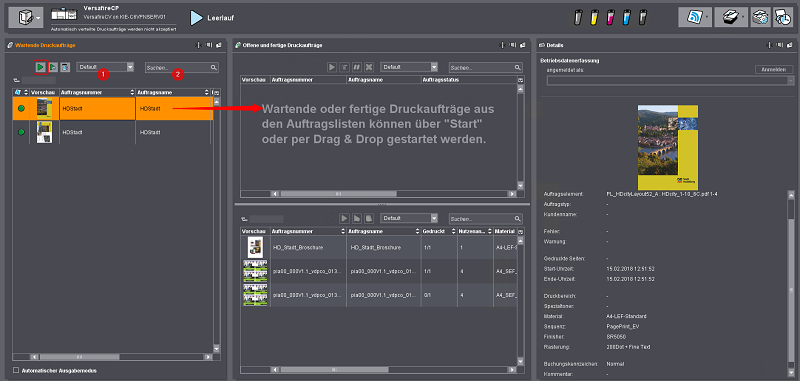Open Default dropdown in Offene und fertige Druckaufträge
Screen dimensions: 800x381
coord(409,67)
